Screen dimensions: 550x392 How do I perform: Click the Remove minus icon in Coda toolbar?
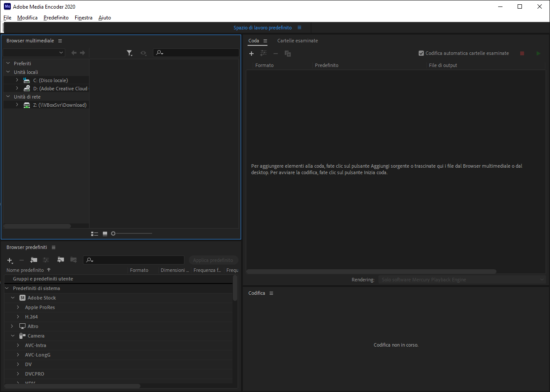pos(276,54)
